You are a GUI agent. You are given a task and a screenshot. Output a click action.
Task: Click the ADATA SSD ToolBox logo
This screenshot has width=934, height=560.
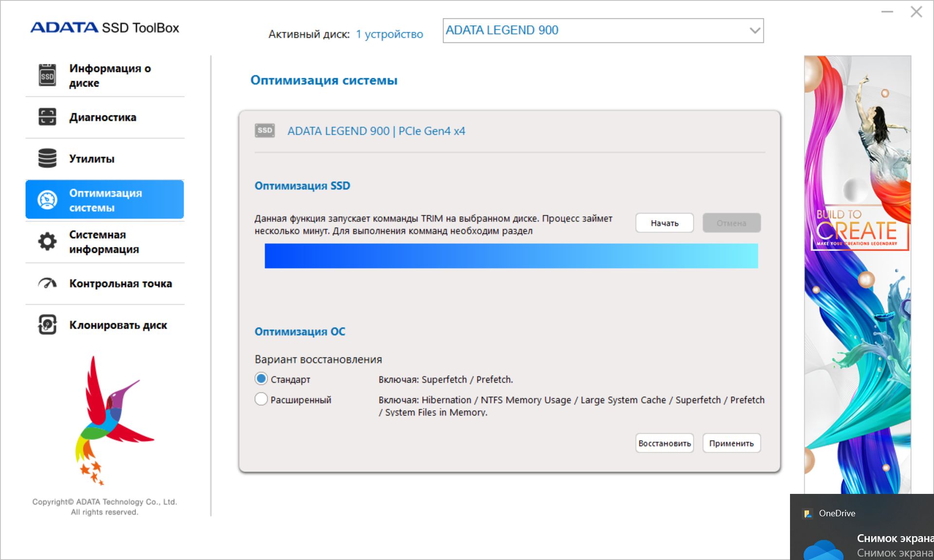(105, 28)
